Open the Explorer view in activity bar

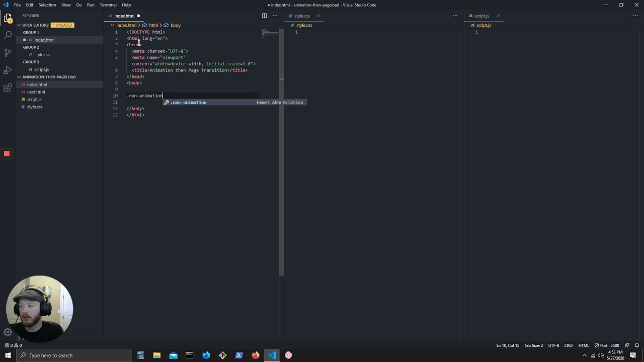click(8, 19)
